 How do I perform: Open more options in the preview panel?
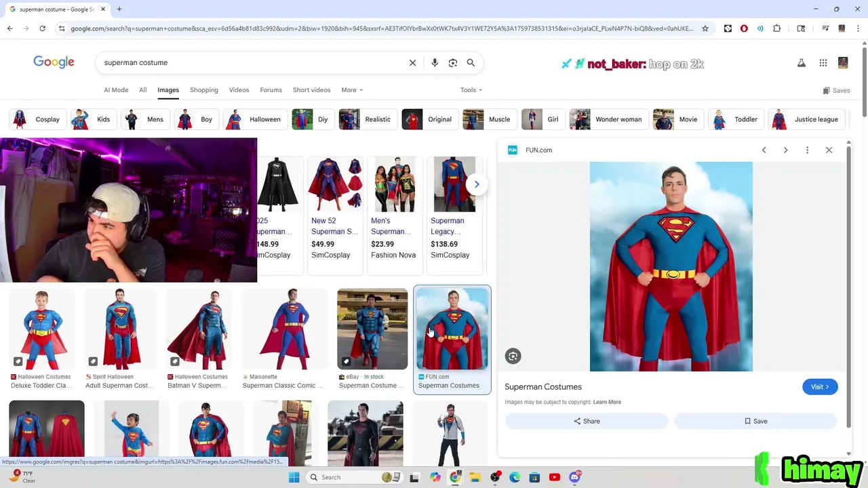(x=807, y=150)
